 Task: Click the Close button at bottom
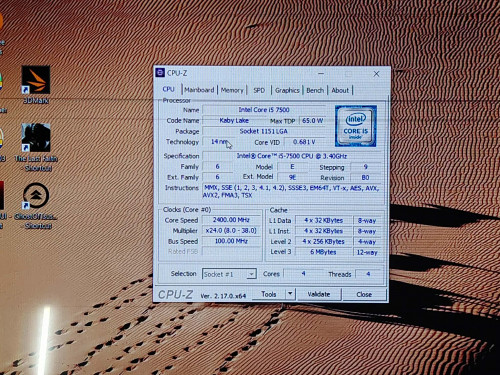tap(364, 295)
